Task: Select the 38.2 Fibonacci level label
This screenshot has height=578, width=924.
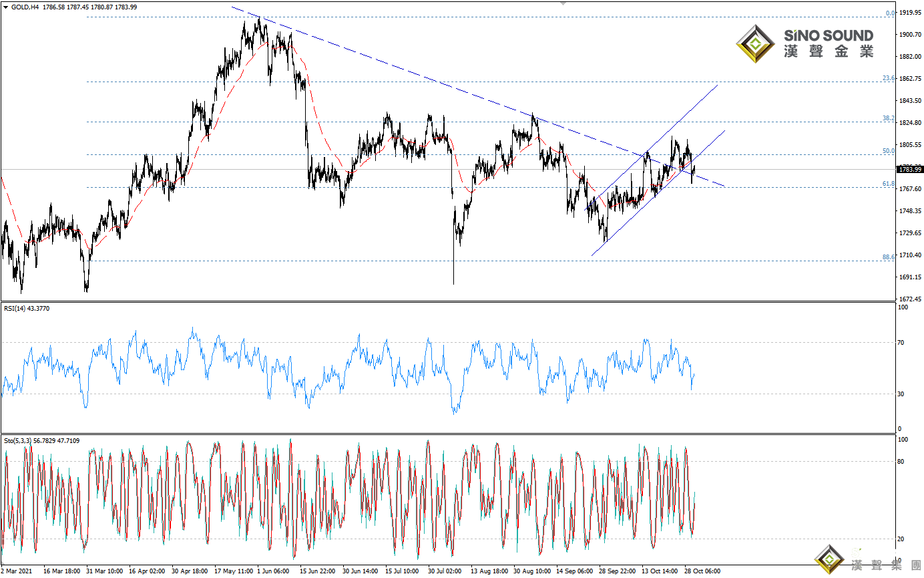Action: [888, 118]
